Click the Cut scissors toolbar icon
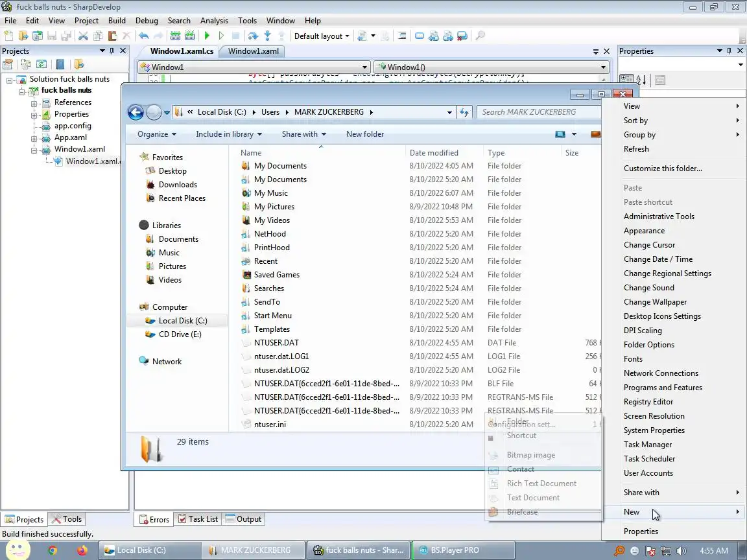 [84, 36]
